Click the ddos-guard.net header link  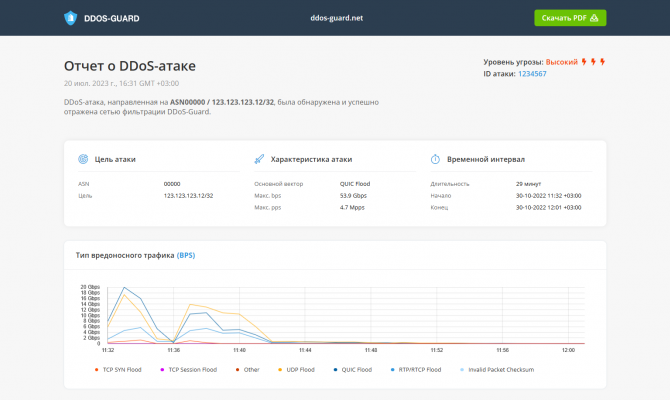pyautogui.click(x=337, y=18)
